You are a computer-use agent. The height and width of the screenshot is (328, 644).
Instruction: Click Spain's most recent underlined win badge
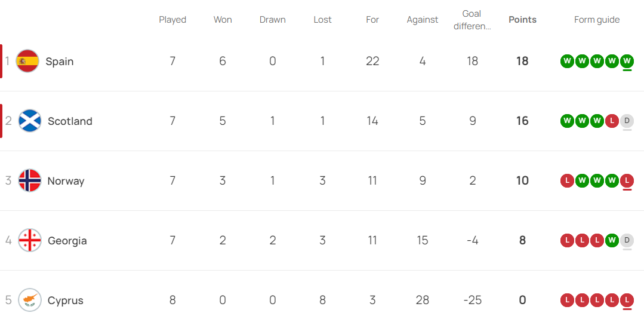[x=627, y=61]
